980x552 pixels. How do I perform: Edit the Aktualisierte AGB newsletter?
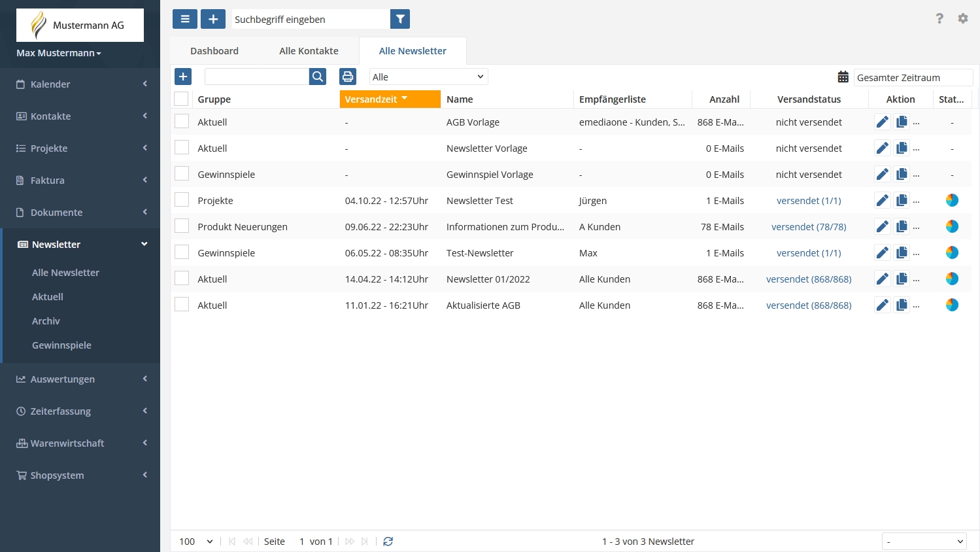click(x=883, y=305)
